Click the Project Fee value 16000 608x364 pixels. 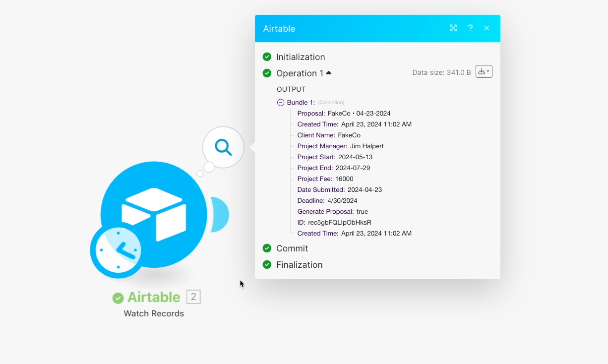[x=344, y=179]
